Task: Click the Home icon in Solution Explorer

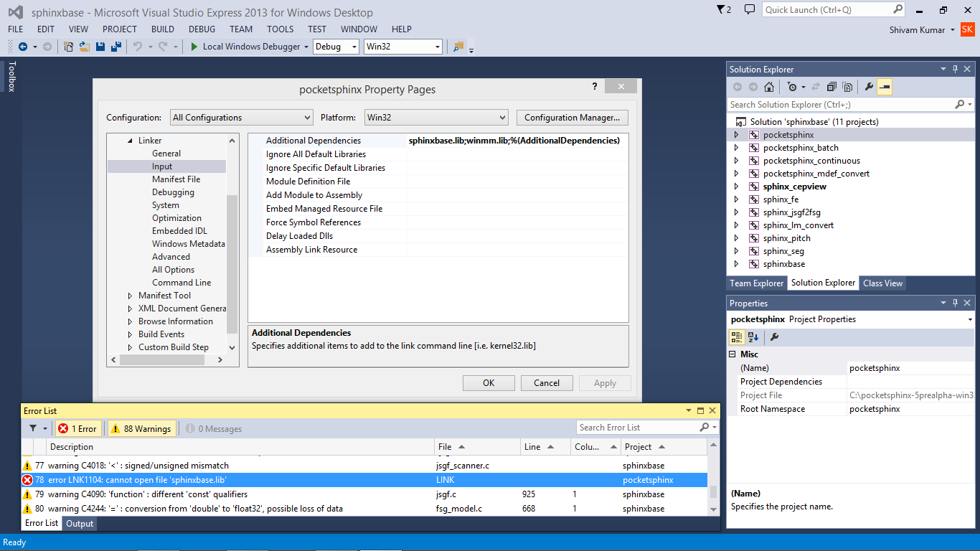Action: coord(769,87)
